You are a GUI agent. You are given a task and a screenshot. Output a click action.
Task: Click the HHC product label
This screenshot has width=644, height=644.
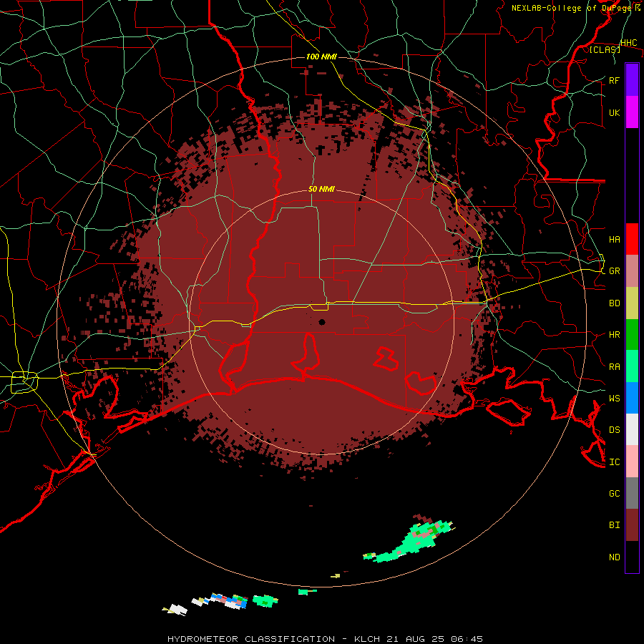[628, 43]
